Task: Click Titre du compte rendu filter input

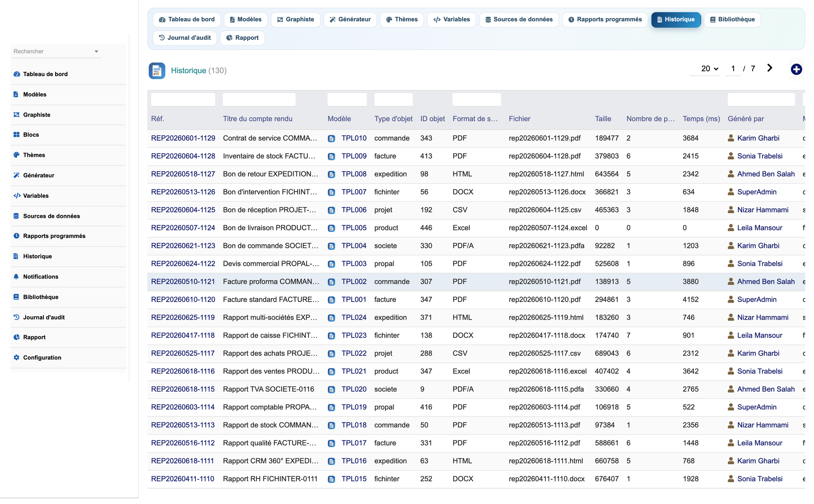Action: [x=259, y=100]
